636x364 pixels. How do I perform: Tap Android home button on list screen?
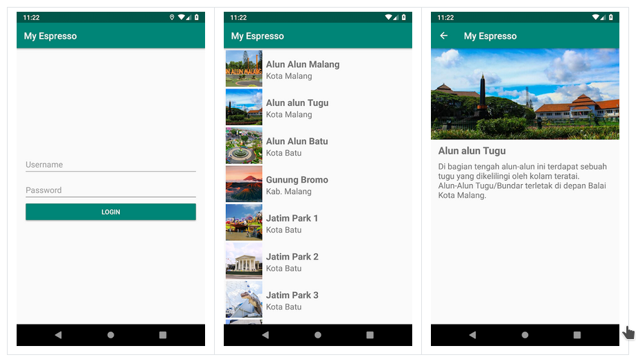coord(318,335)
